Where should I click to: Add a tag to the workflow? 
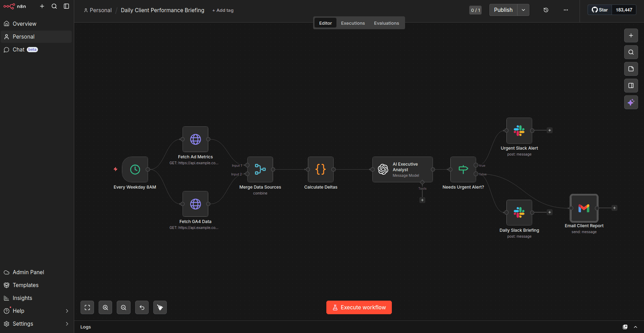tap(223, 10)
